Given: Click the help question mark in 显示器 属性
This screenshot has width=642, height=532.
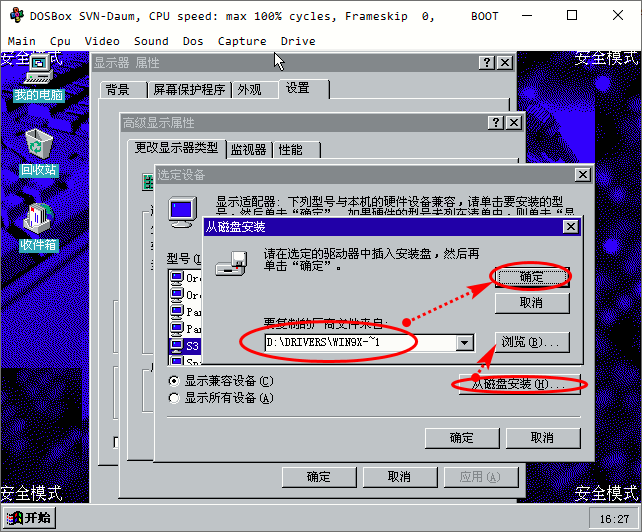Looking at the screenshot, I should (487, 63).
